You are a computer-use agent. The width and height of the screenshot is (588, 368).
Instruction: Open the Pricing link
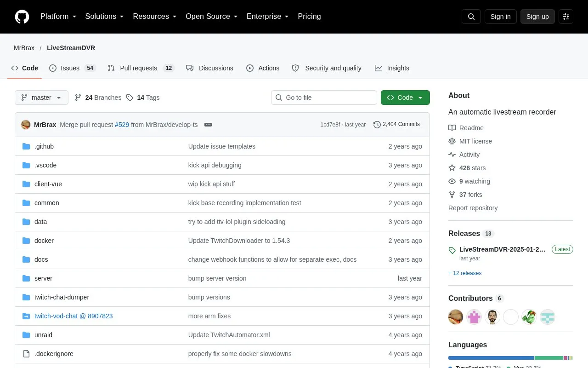click(309, 17)
